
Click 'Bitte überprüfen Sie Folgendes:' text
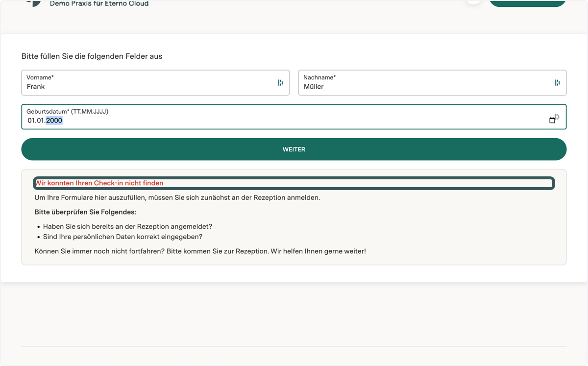(85, 212)
